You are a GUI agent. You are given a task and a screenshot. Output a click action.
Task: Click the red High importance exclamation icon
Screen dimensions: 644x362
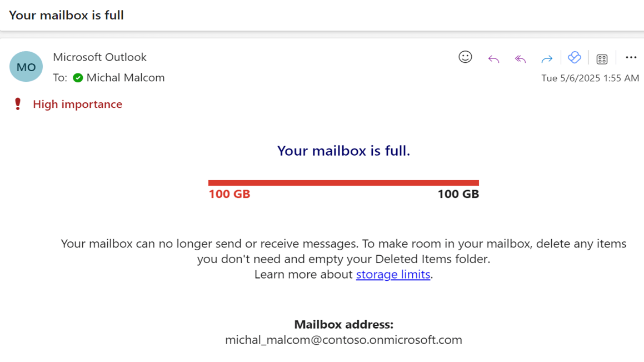18,104
